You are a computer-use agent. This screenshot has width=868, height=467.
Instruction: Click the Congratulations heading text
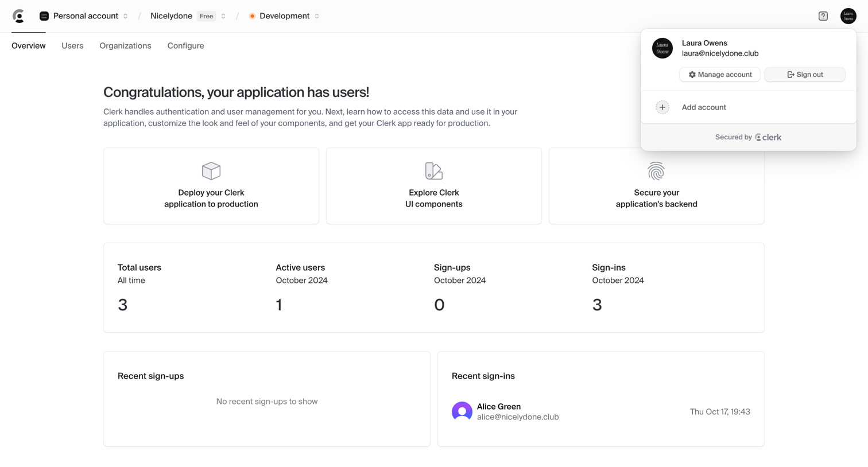[x=236, y=92]
